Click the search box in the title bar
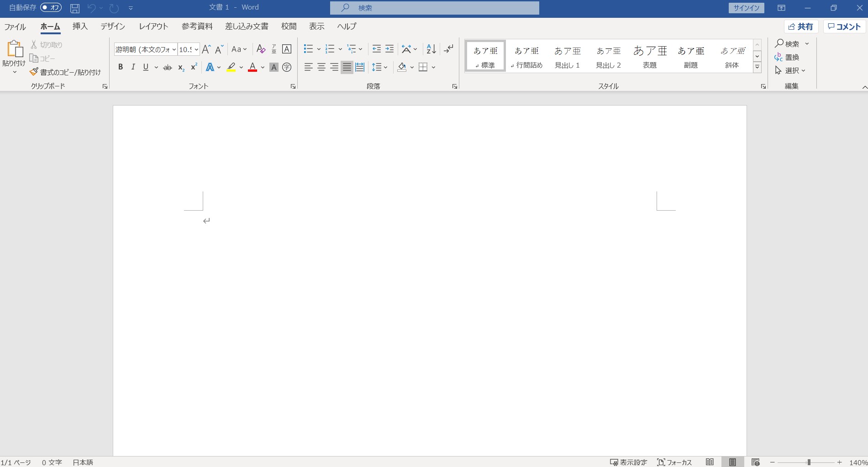 434,8
